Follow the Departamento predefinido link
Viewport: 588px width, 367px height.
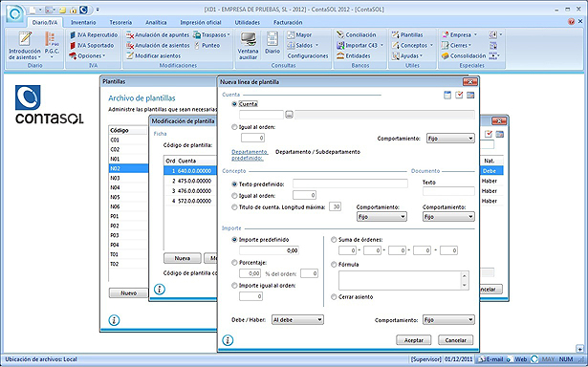point(250,155)
